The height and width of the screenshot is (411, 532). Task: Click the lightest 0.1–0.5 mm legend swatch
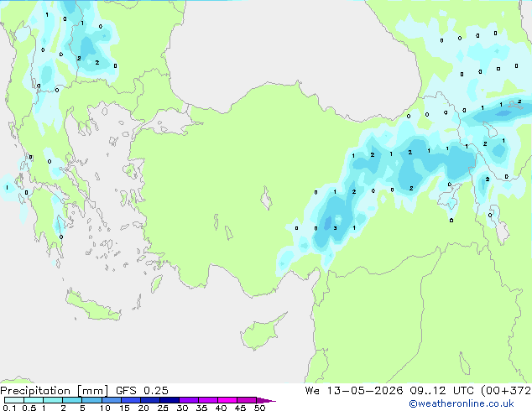coord(14,400)
